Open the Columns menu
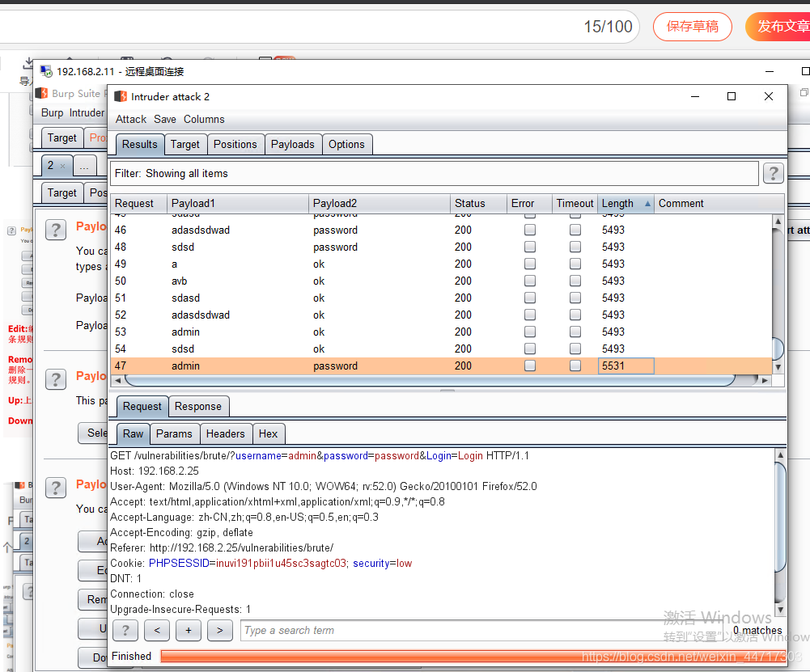The width and height of the screenshot is (810, 672). 204,119
